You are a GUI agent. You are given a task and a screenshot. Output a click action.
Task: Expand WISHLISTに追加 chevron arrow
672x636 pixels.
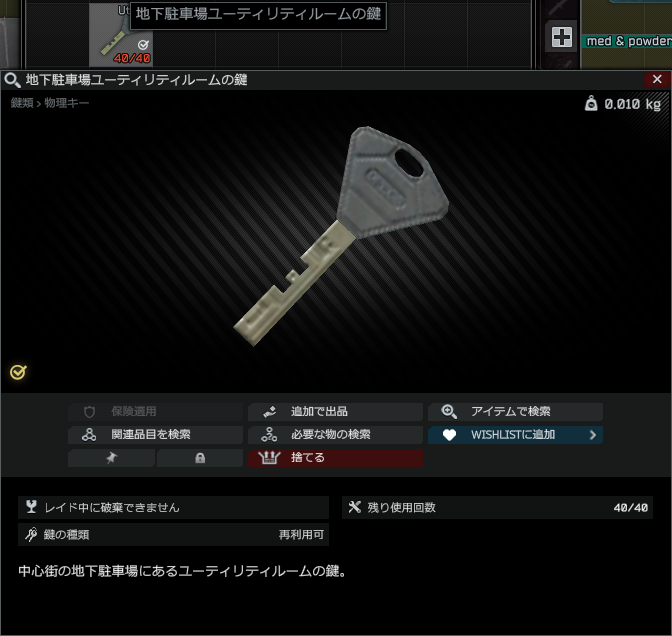point(593,435)
